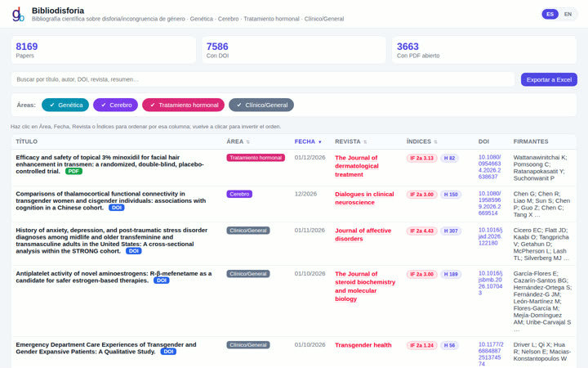
Task: Click the Bibliodisforia logo icon
Action: [18, 14]
